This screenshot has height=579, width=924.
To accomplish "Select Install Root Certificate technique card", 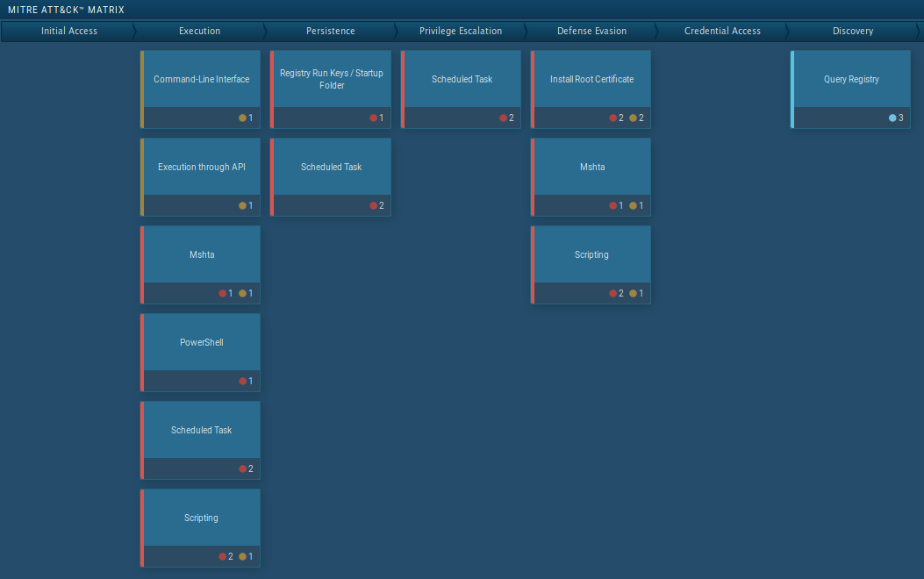I will pyautogui.click(x=591, y=80).
